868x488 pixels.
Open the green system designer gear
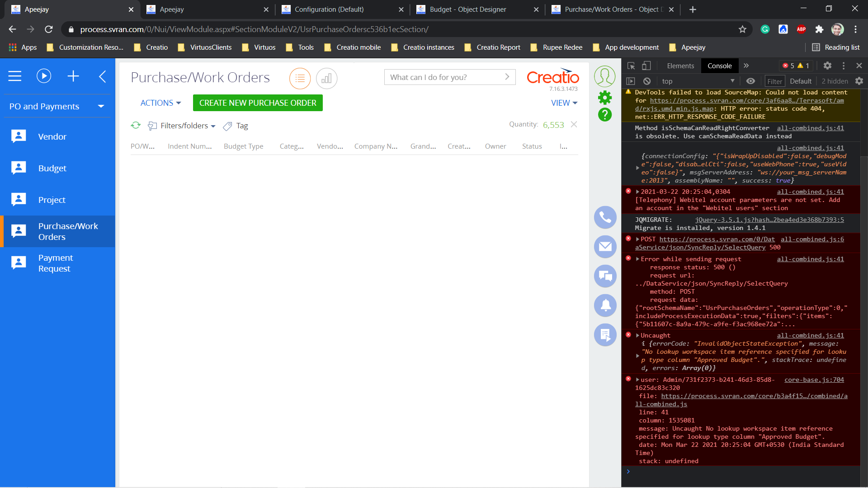(x=605, y=98)
